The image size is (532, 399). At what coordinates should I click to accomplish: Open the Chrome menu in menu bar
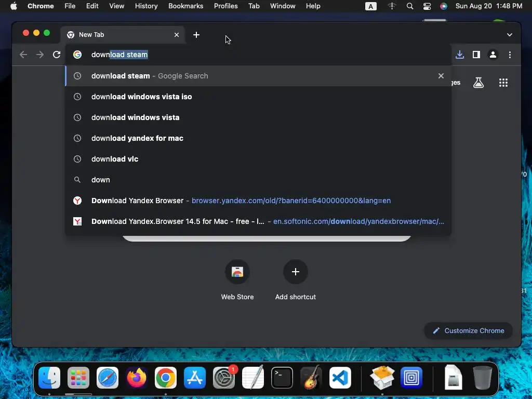click(41, 6)
